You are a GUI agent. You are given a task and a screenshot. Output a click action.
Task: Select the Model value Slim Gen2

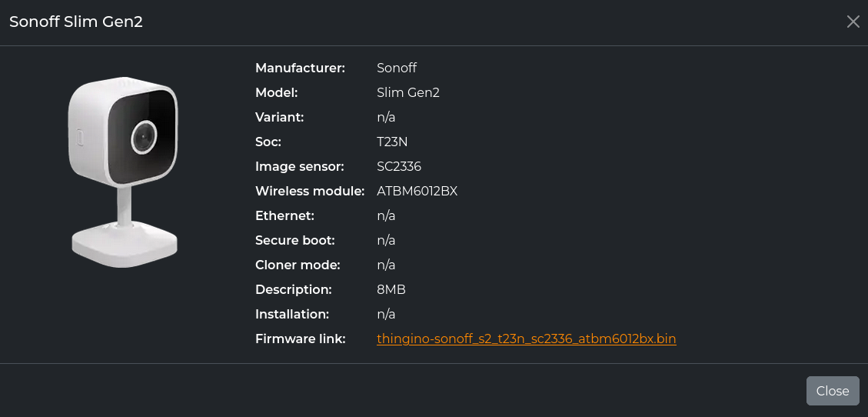click(x=408, y=92)
